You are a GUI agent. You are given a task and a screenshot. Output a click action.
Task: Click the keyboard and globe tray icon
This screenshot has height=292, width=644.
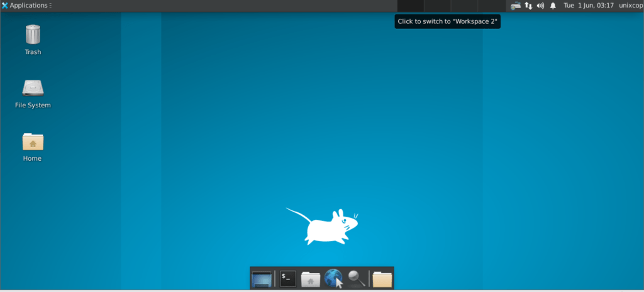[x=516, y=6]
